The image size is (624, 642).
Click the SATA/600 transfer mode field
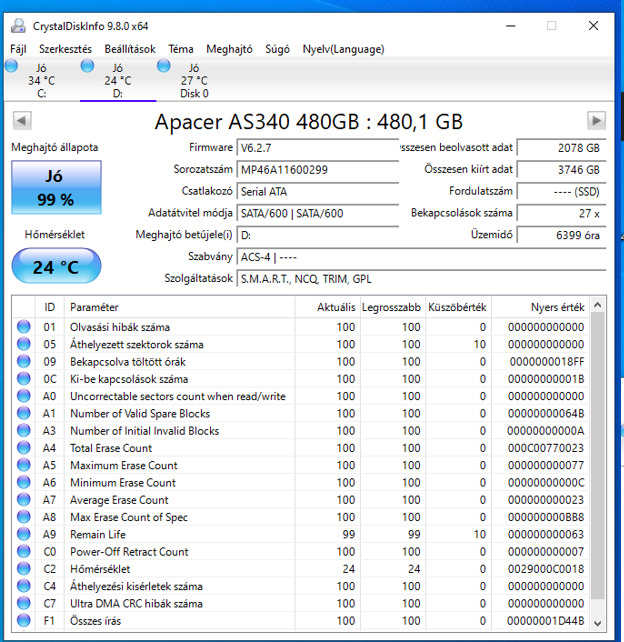318,213
